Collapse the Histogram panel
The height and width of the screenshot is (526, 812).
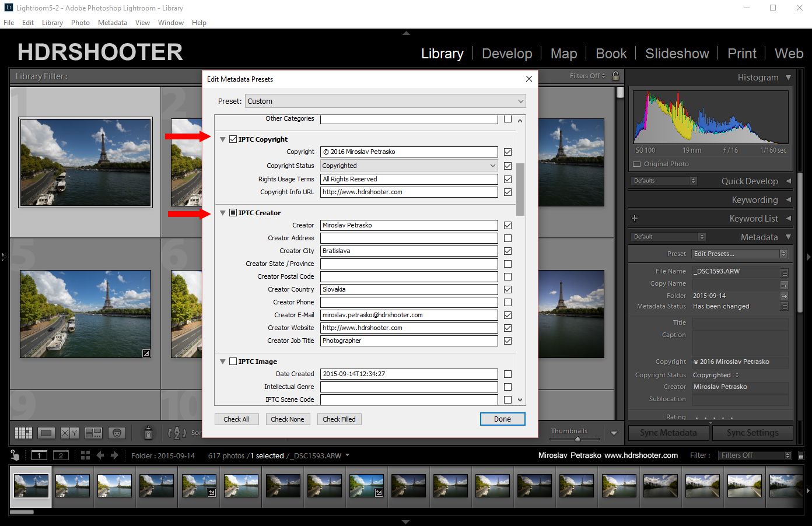click(x=788, y=77)
